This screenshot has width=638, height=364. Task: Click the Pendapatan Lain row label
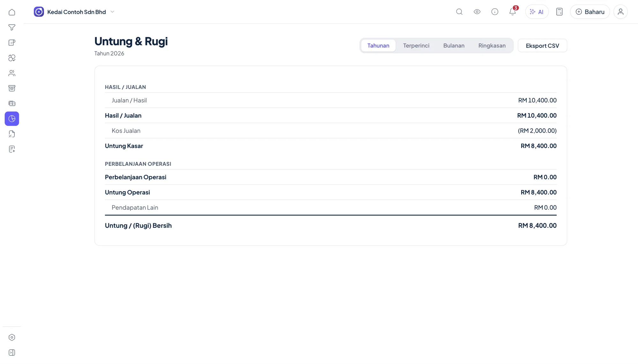click(x=135, y=207)
